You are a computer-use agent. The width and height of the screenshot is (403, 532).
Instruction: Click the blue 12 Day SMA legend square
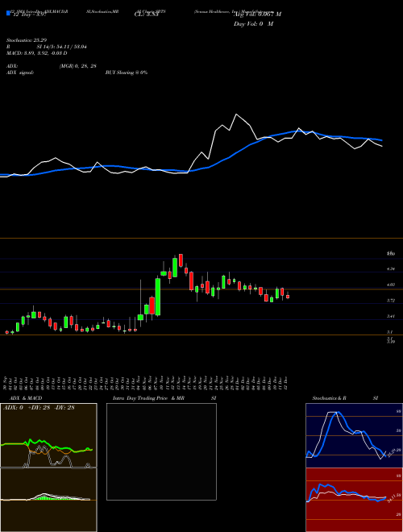(9, 13)
